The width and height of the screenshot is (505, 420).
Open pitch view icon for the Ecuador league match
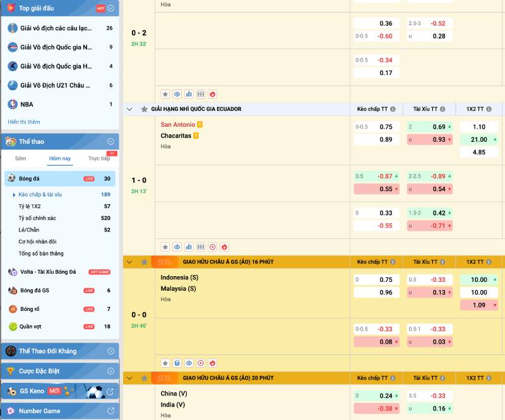pyautogui.click(x=200, y=246)
